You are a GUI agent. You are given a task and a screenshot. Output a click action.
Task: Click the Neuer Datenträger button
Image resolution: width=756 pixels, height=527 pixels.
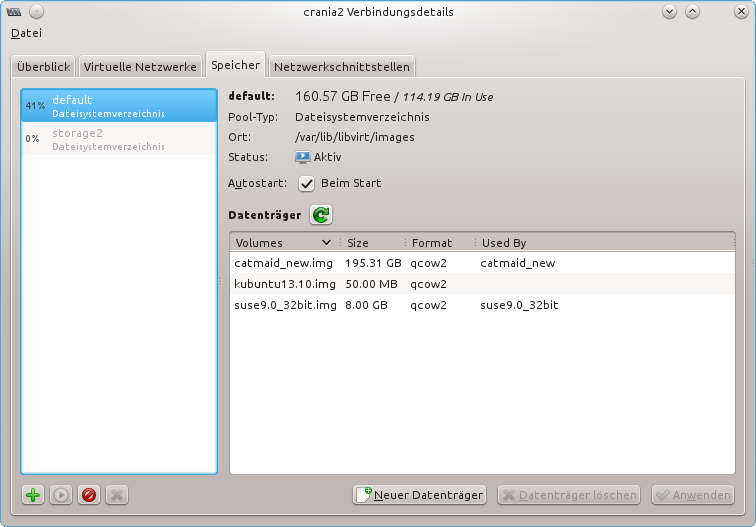pyautogui.click(x=419, y=495)
